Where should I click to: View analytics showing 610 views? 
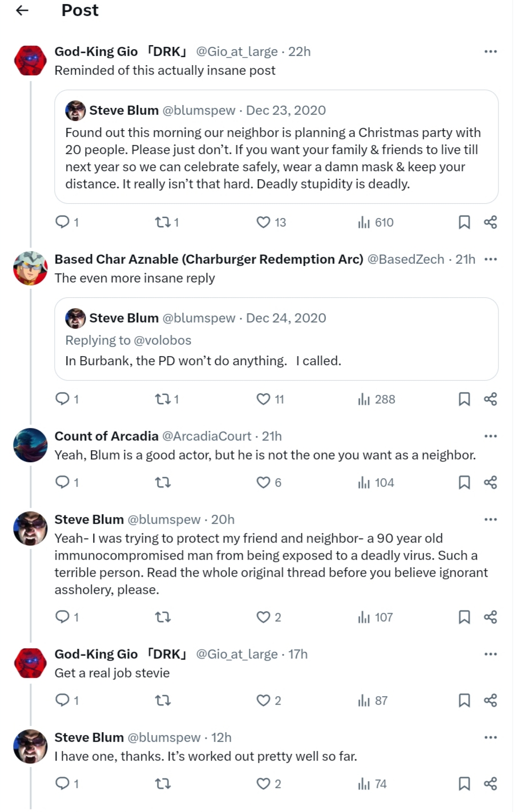(376, 222)
